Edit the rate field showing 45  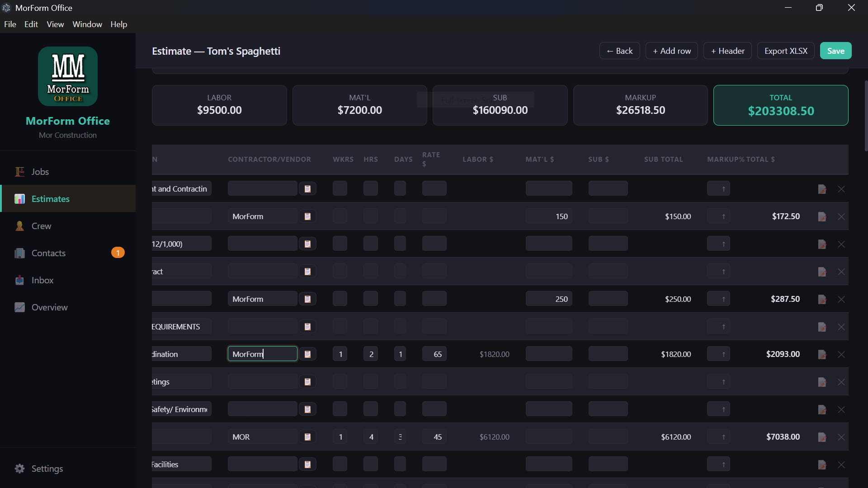point(434,437)
